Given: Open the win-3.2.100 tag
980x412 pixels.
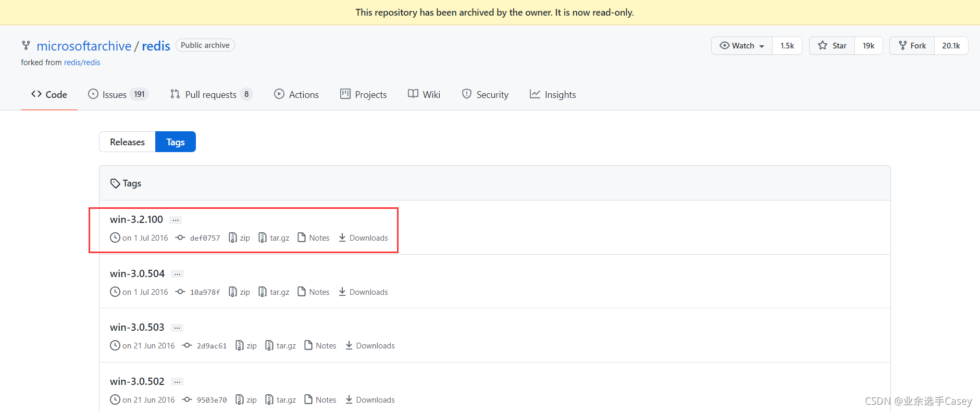Looking at the screenshot, I should point(137,219).
